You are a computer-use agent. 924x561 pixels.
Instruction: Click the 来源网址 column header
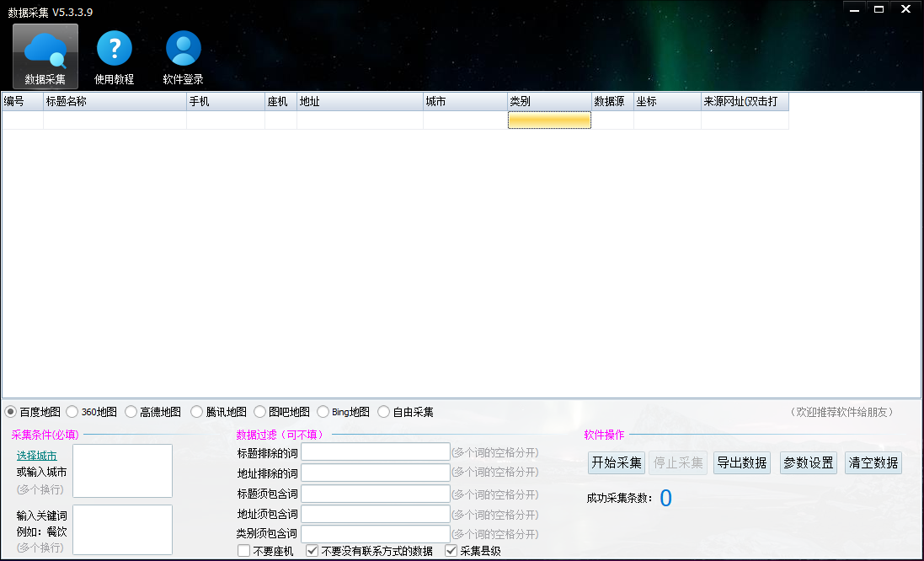tap(745, 101)
